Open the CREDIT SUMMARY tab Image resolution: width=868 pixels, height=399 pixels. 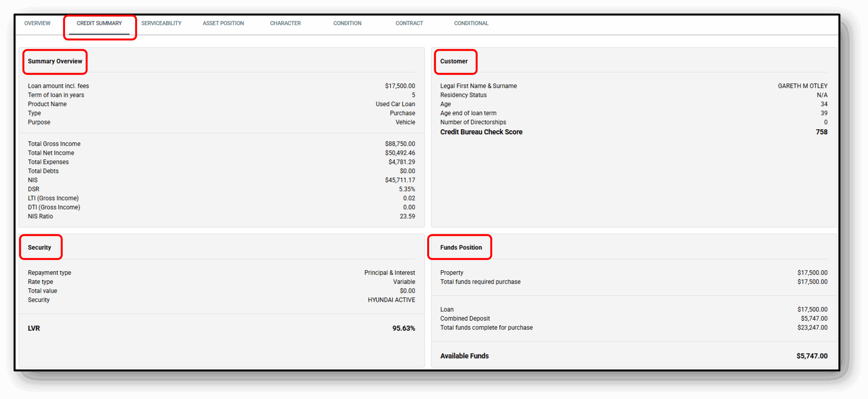(x=99, y=23)
